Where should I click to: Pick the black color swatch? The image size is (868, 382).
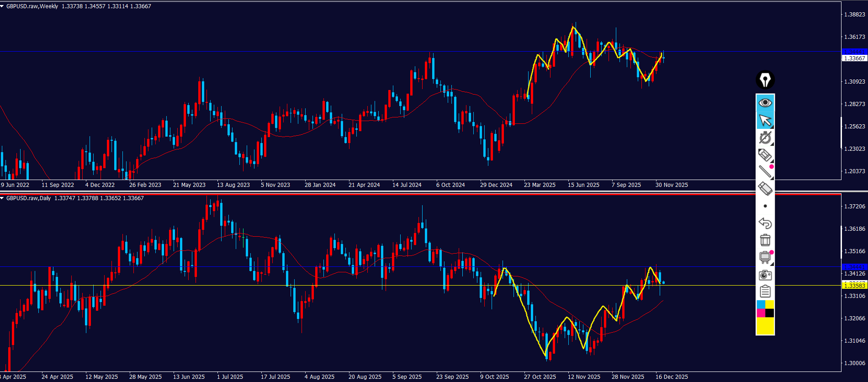770,313
